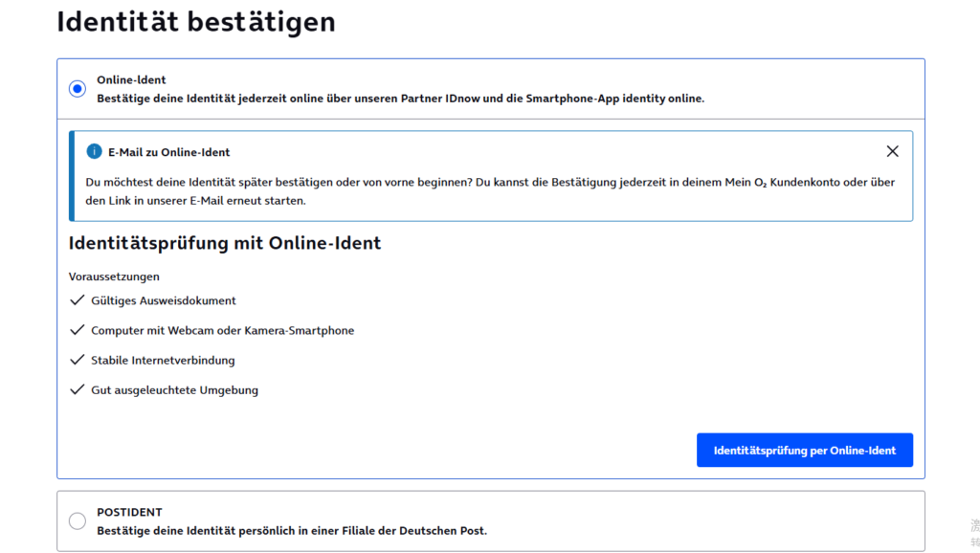Click the Identitätsprüfung mit Online-Ident heading
The height and width of the screenshot is (553, 980).
click(x=225, y=243)
